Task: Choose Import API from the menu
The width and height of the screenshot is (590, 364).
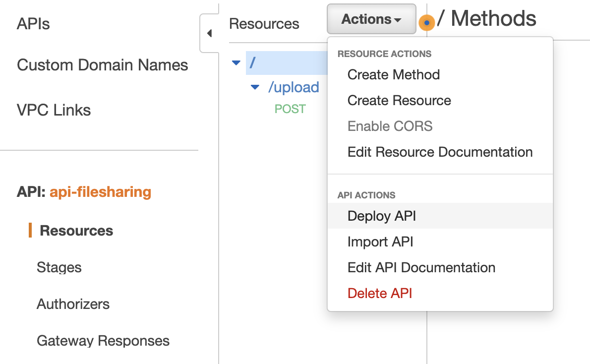Action: pyautogui.click(x=380, y=242)
